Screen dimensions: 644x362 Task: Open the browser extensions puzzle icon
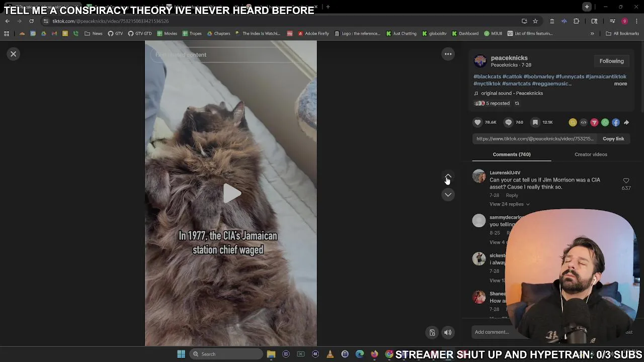(x=577, y=21)
